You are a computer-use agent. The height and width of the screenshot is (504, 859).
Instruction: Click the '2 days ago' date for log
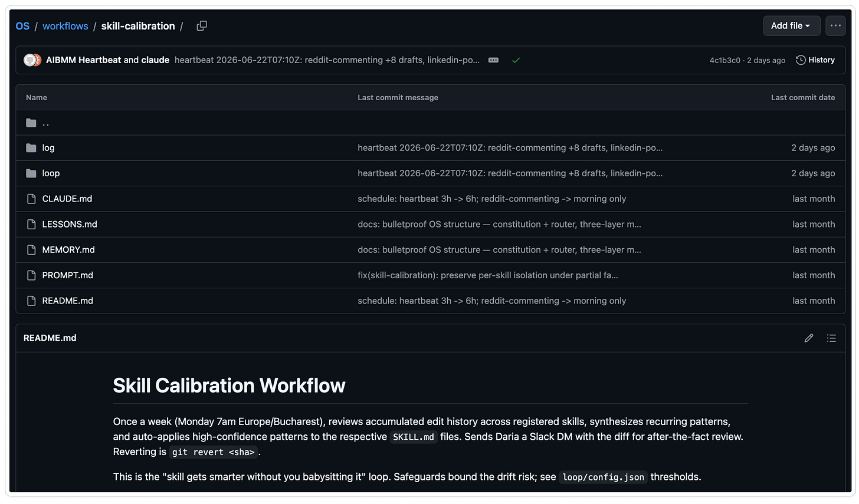coord(813,148)
